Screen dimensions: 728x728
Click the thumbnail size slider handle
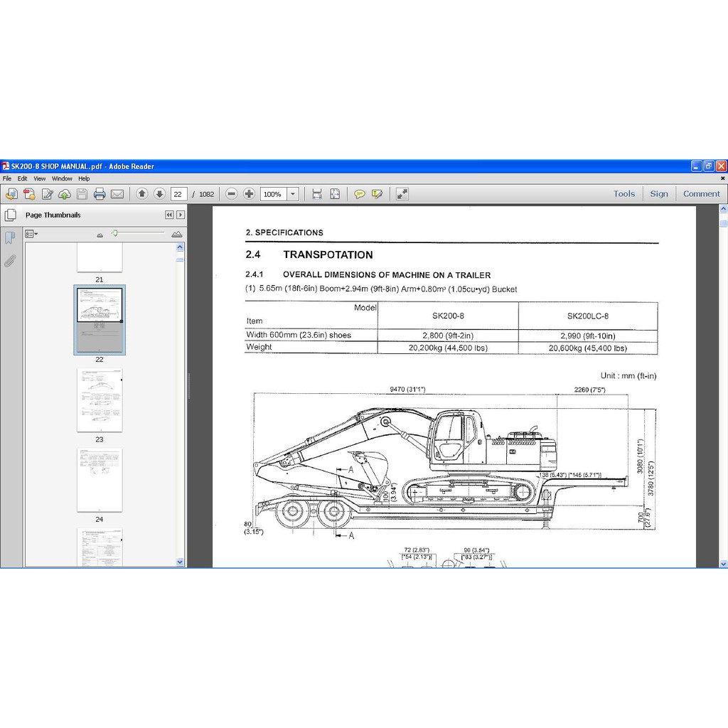pyautogui.click(x=115, y=233)
